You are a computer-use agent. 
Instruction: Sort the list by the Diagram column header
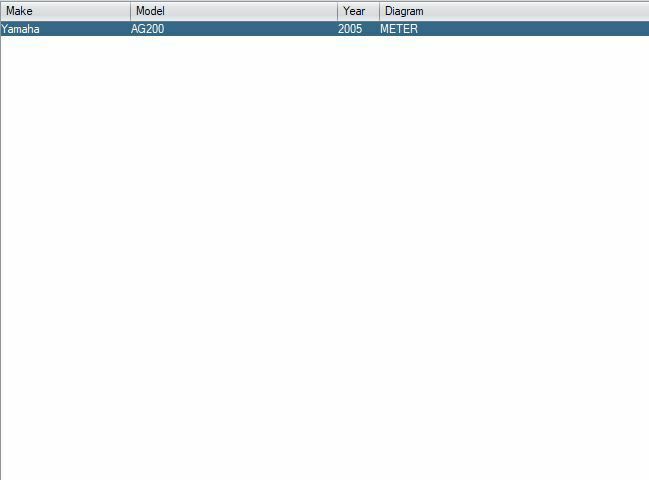[x=514, y=11]
